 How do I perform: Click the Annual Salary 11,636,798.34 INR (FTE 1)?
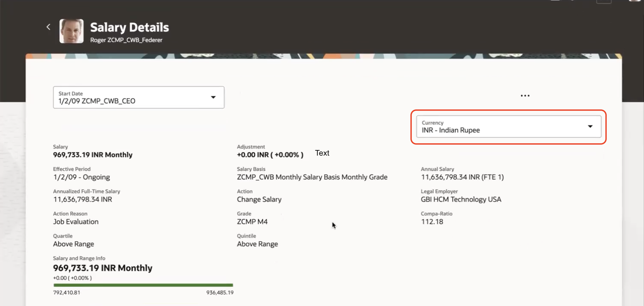(x=462, y=177)
